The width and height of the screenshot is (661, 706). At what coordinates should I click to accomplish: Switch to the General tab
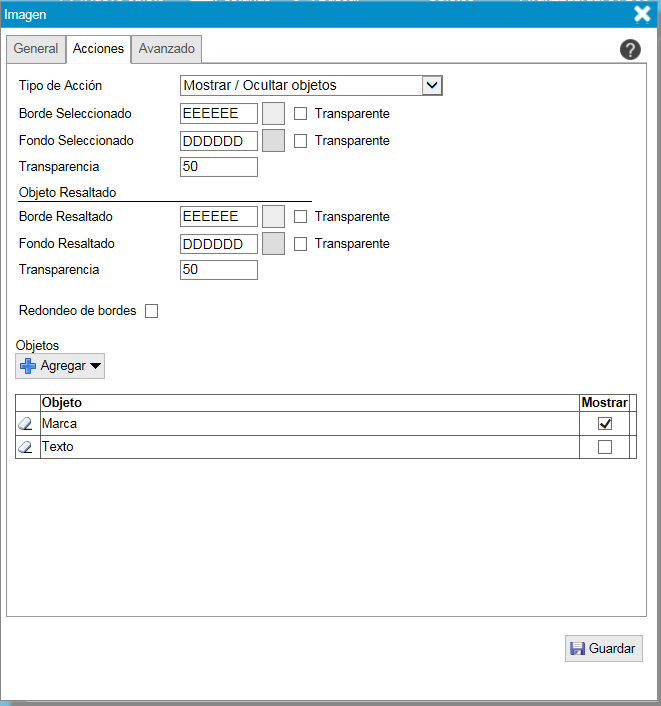36,49
